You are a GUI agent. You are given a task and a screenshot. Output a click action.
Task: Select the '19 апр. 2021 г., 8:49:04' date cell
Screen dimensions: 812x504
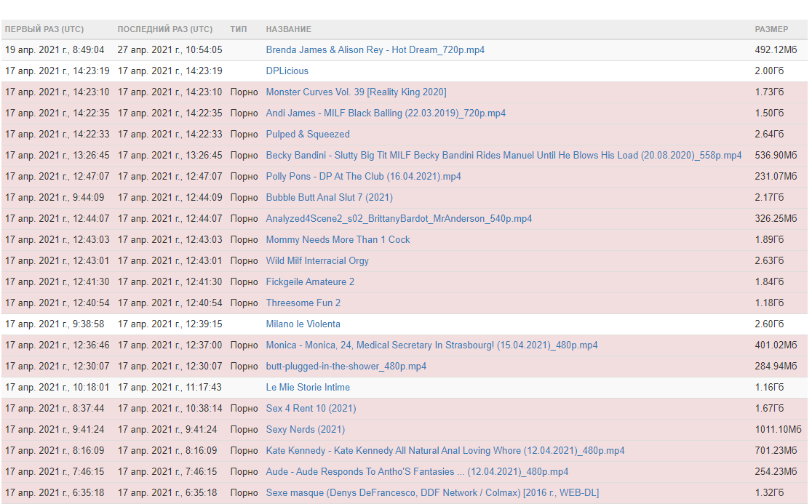(55, 49)
